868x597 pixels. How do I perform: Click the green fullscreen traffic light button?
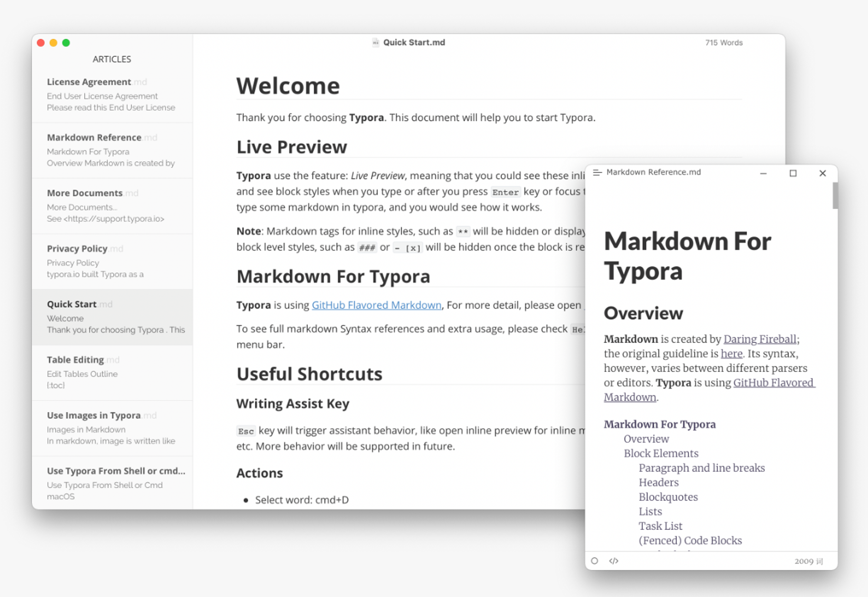(66, 43)
